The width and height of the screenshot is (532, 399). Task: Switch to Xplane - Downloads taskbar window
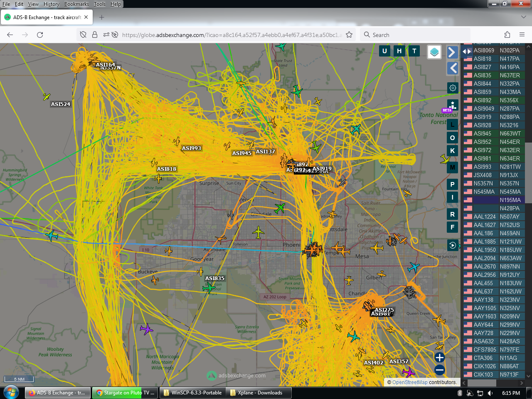[259, 393]
